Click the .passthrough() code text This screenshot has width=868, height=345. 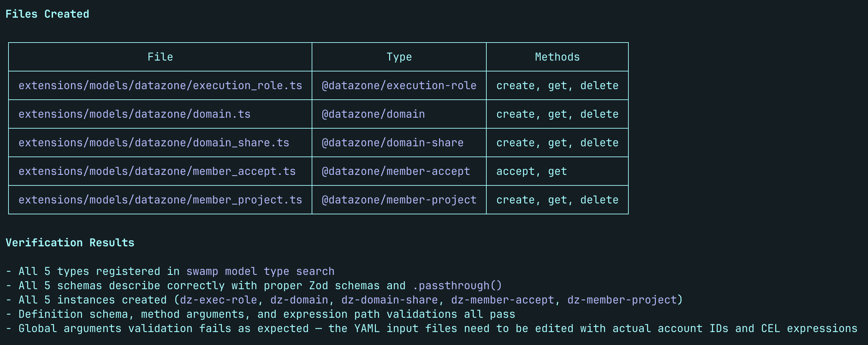pos(457,285)
